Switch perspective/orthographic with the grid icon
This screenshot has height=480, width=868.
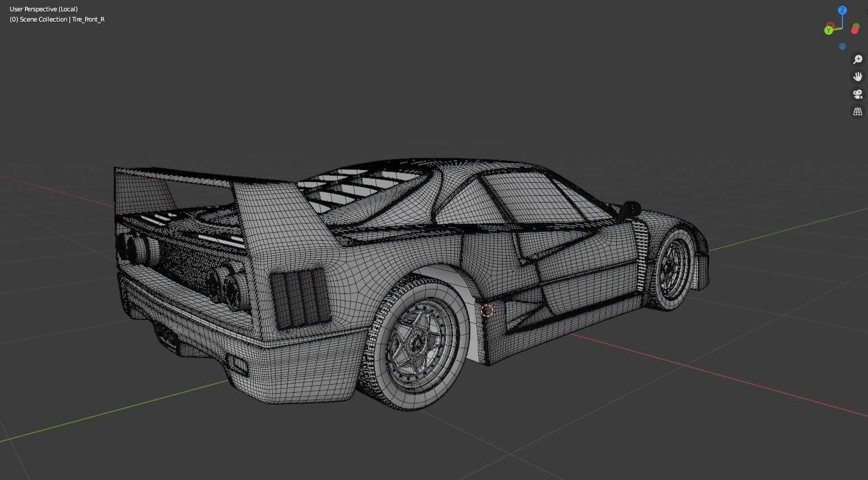[x=858, y=112]
